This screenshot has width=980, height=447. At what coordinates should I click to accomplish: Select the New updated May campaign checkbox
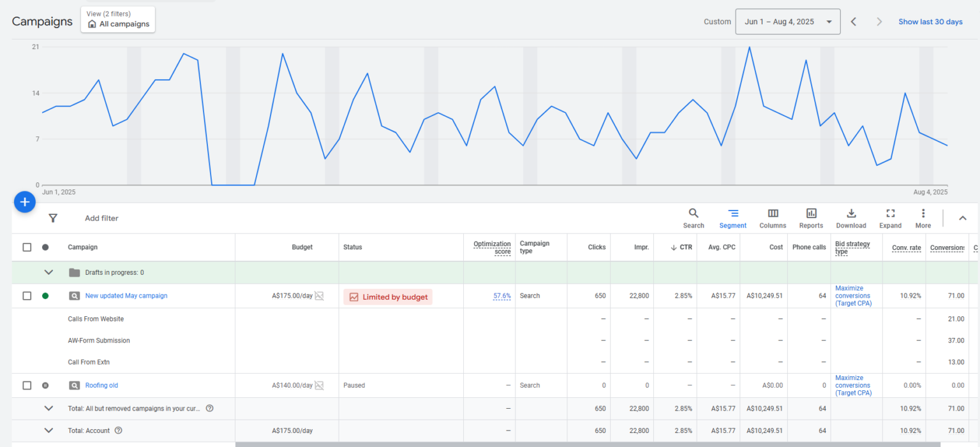pyautogui.click(x=27, y=296)
